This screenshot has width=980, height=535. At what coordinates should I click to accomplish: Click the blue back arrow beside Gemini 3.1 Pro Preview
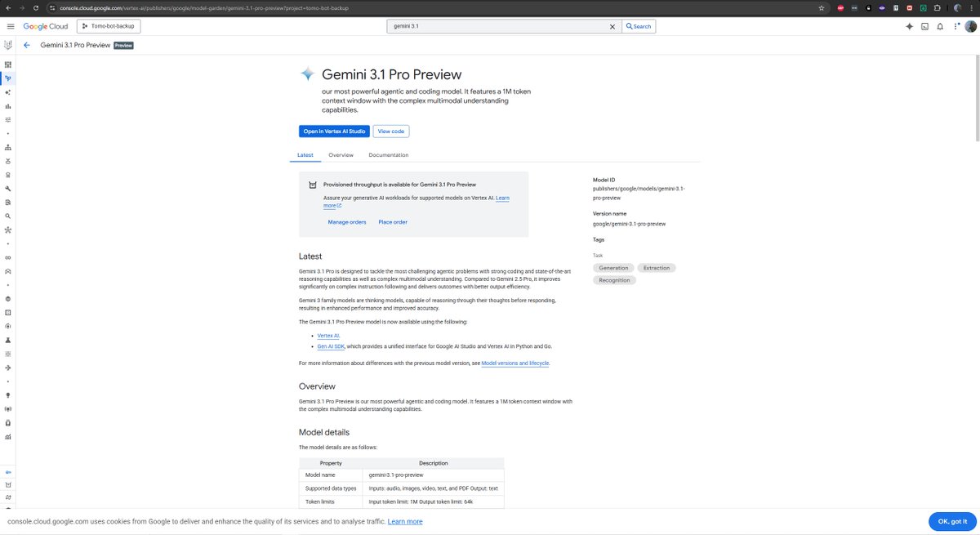[x=27, y=45]
